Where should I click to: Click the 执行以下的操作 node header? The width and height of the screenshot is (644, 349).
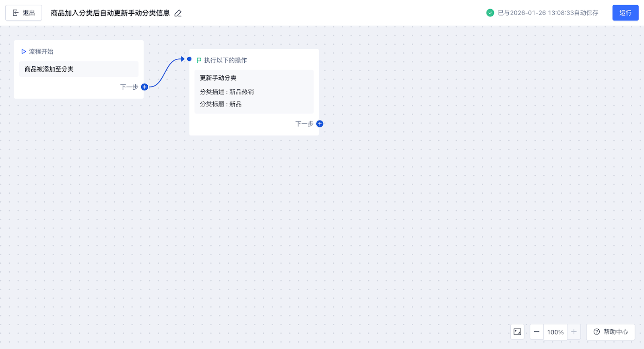[x=225, y=60]
